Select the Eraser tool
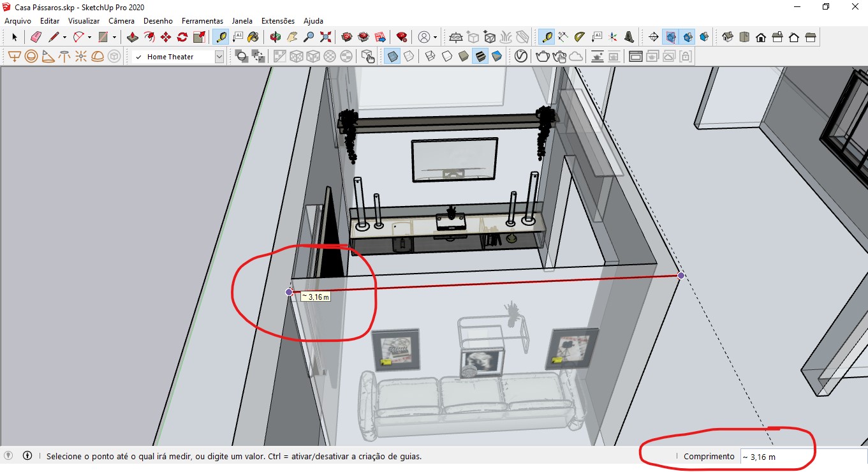The height and width of the screenshot is (472, 868). pyautogui.click(x=36, y=37)
